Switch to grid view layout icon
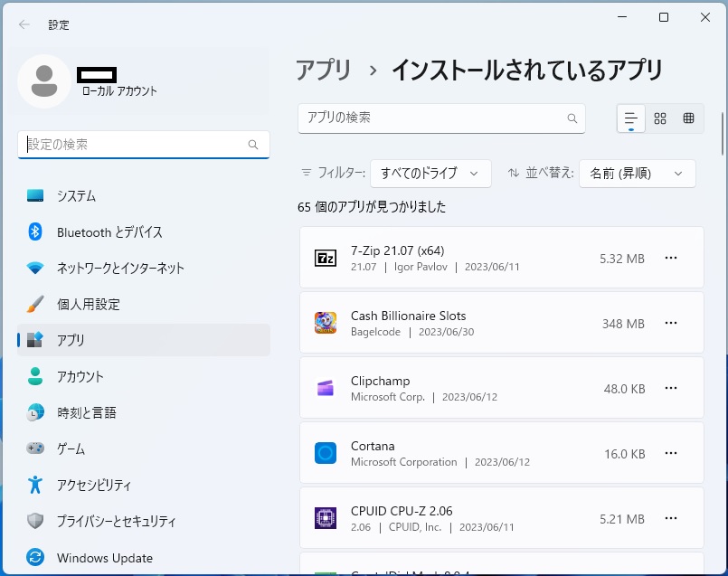 tap(660, 118)
